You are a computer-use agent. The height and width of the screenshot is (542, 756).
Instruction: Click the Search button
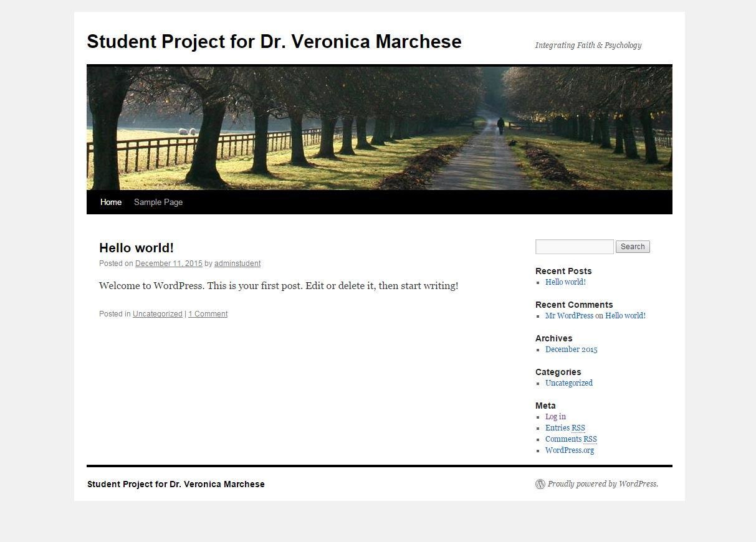point(633,247)
